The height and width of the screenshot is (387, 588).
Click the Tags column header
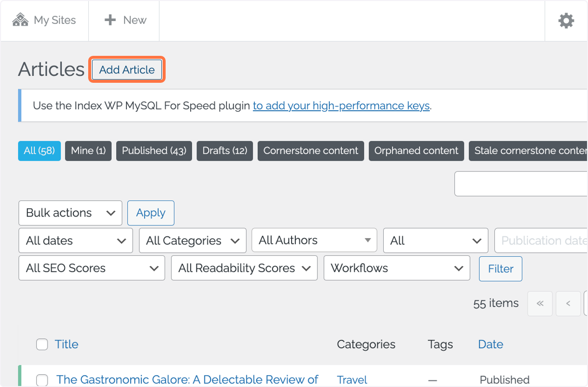click(x=440, y=344)
